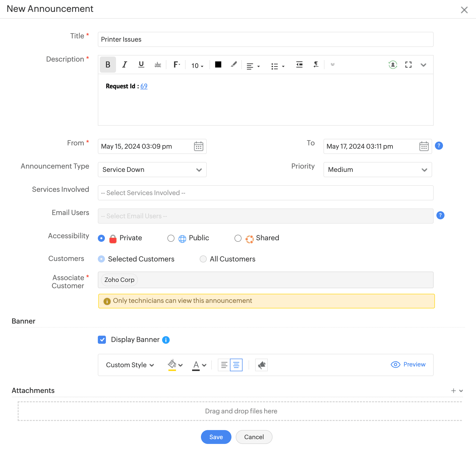
Task: Uncheck the Display Banner checkbox
Action: 102,340
